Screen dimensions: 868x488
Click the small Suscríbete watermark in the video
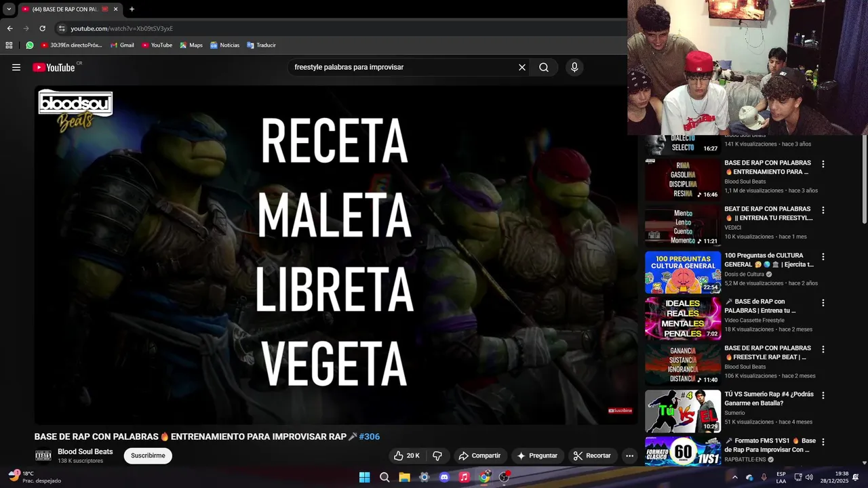pyautogui.click(x=620, y=410)
